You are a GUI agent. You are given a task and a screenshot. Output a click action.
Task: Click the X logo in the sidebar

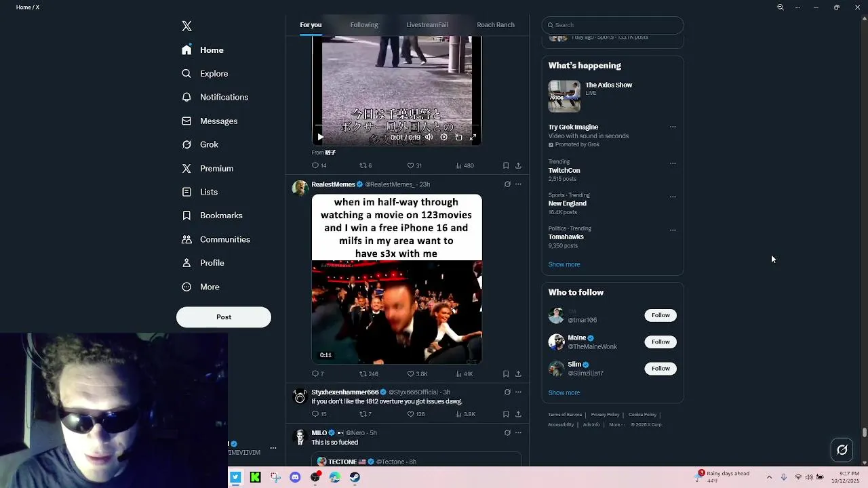point(186,26)
